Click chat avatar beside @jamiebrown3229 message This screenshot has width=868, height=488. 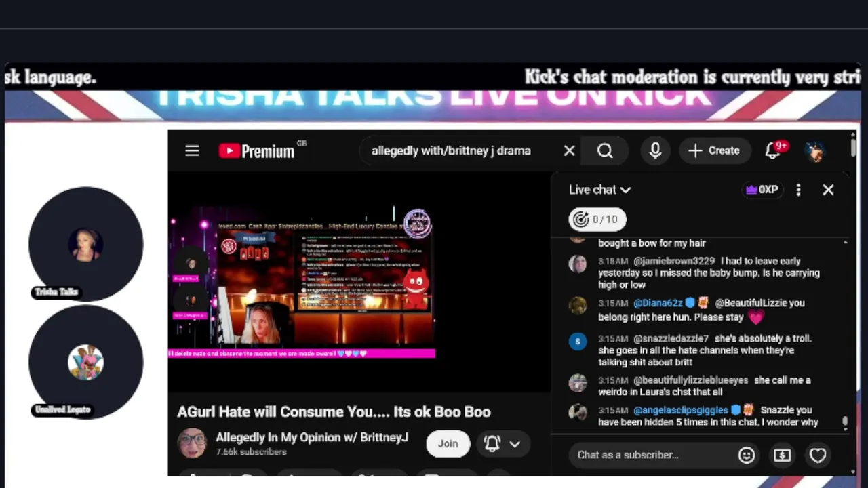(x=578, y=264)
